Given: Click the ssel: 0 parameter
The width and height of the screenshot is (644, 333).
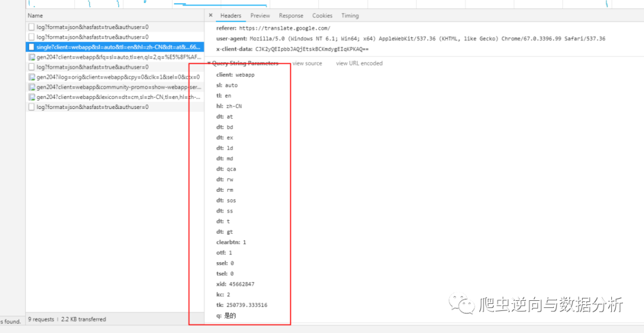Looking at the screenshot, I should tap(225, 263).
